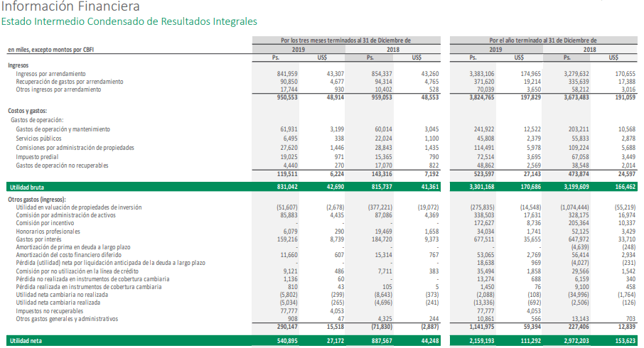Select gross profit value 831,042
644x348 pixels.
click(x=287, y=187)
